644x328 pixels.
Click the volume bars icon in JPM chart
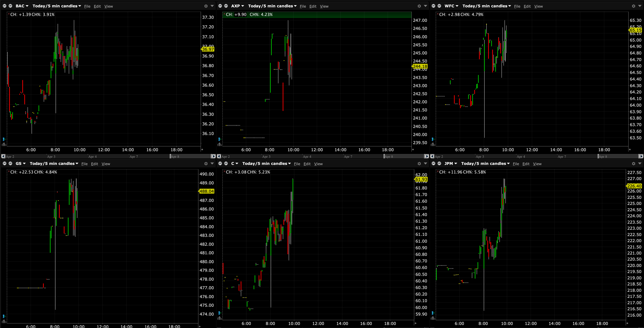(433, 318)
